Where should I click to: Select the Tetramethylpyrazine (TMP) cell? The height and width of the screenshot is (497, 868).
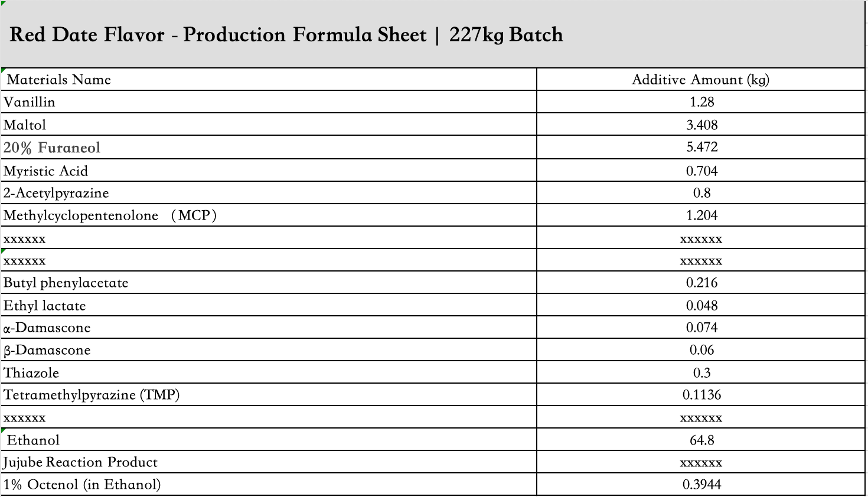point(269,395)
